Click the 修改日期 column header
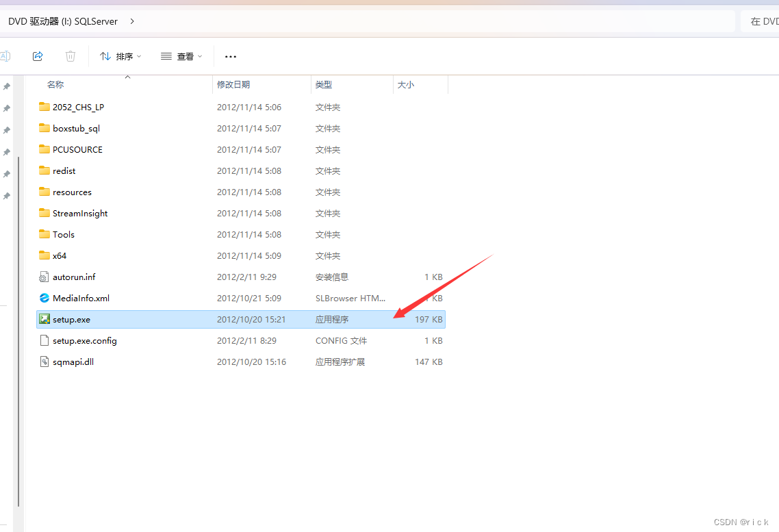Viewport: 779px width, 532px height. (x=235, y=84)
